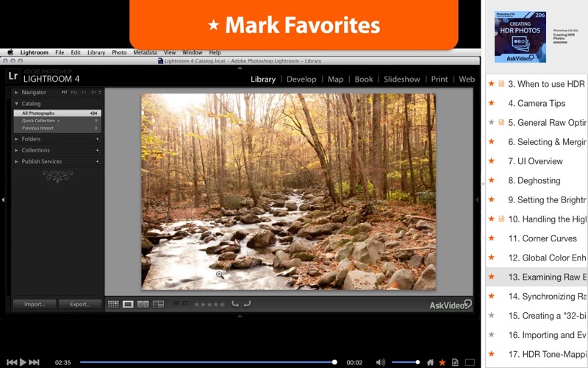Open the Develop module
This screenshot has width=588, height=368.
click(301, 79)
